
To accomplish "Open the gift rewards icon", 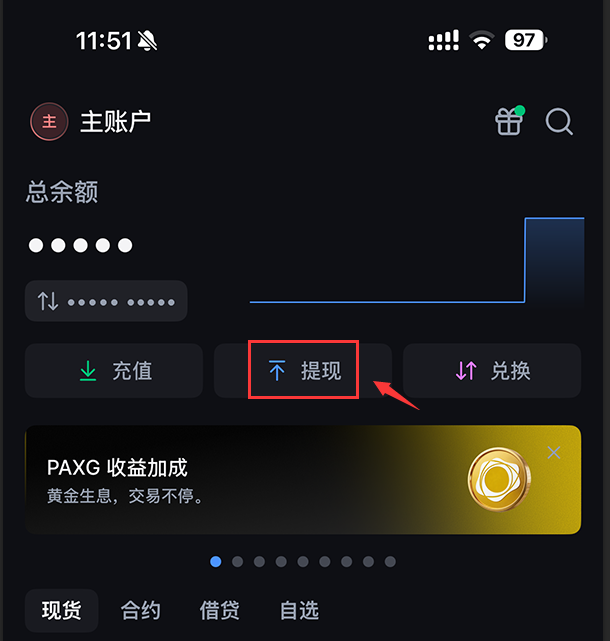I will [509, 121].
